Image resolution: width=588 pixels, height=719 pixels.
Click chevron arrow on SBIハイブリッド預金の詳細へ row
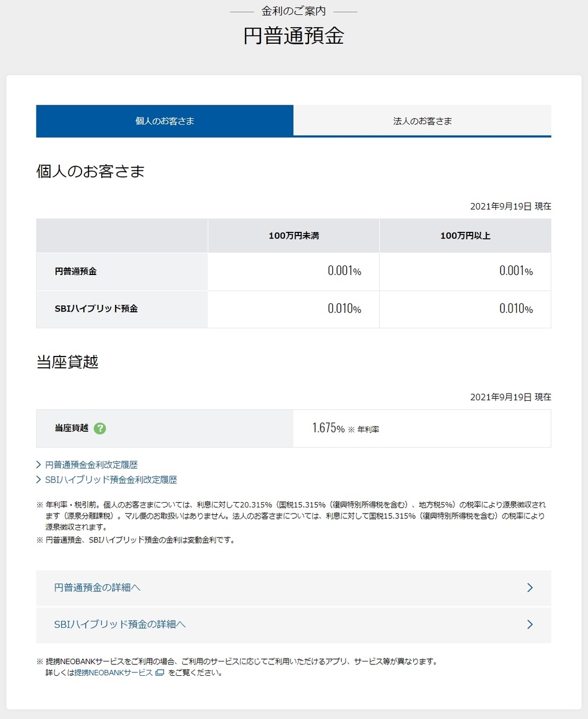530,624
